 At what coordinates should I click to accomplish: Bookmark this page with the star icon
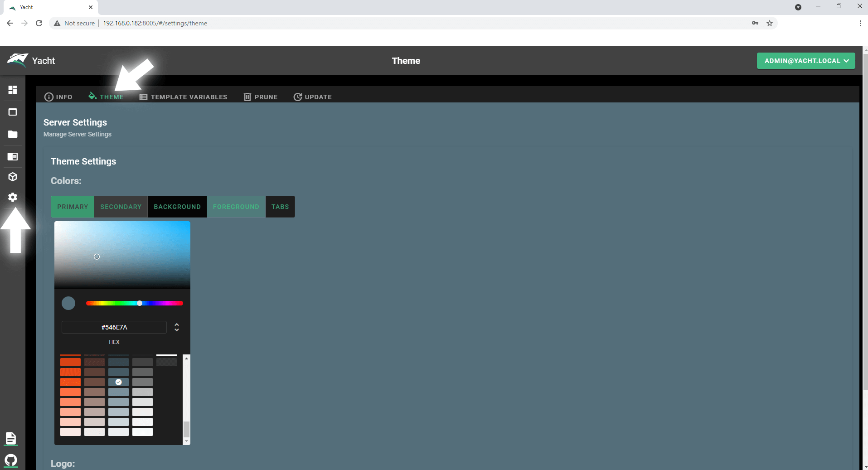tap(770, 23)
